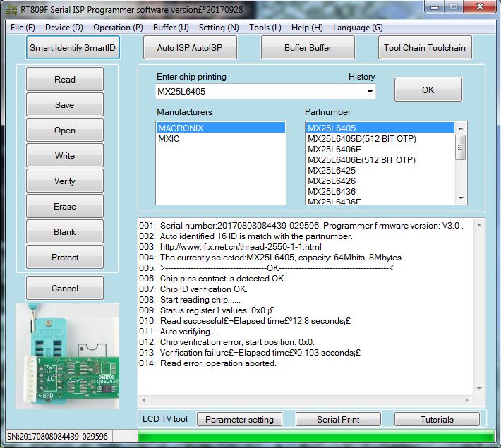Expand the chip printing History dropdown arrow
501x448 pixels.
click(x=370, y=92)
